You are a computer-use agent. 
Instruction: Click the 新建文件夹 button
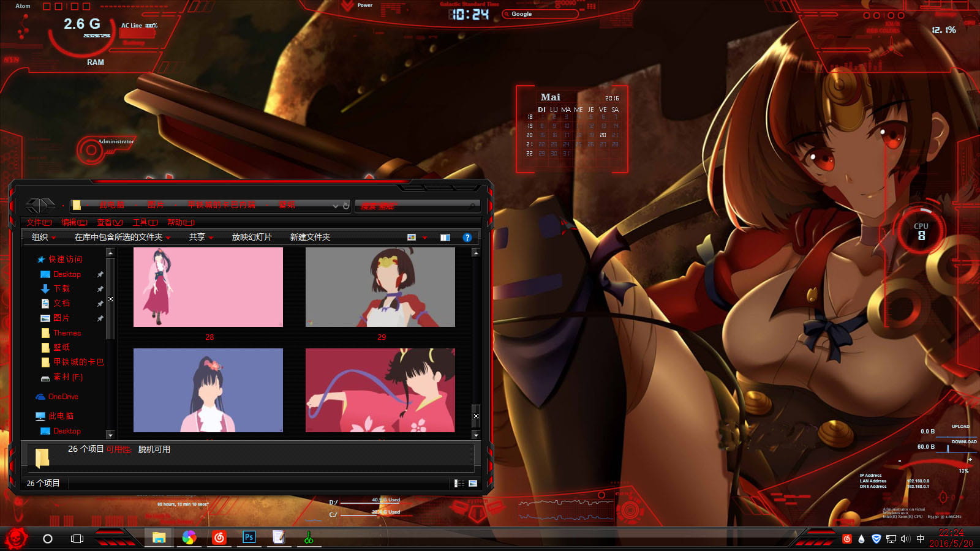click(310, 238)
